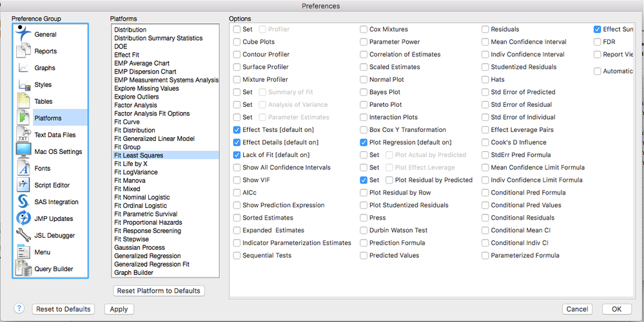644x322 pixels.
Task: Select the Reports preference group icon
Action: click(23, 51)
